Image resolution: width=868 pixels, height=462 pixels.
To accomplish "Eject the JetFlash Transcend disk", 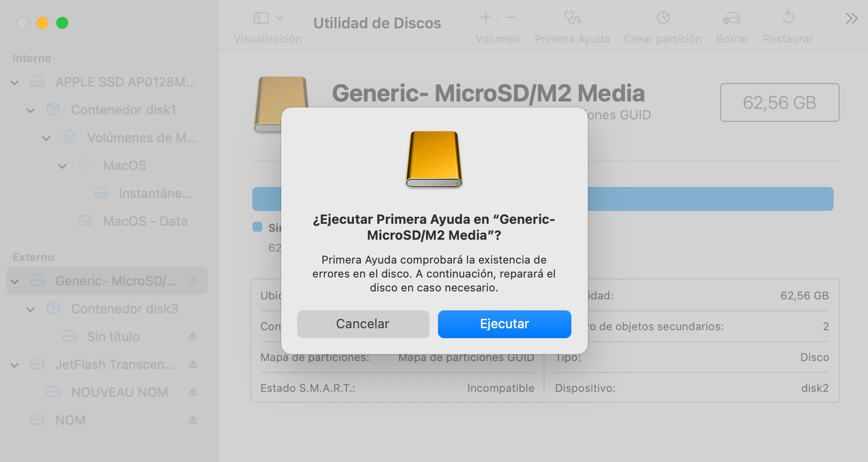I will coord(193,365).
